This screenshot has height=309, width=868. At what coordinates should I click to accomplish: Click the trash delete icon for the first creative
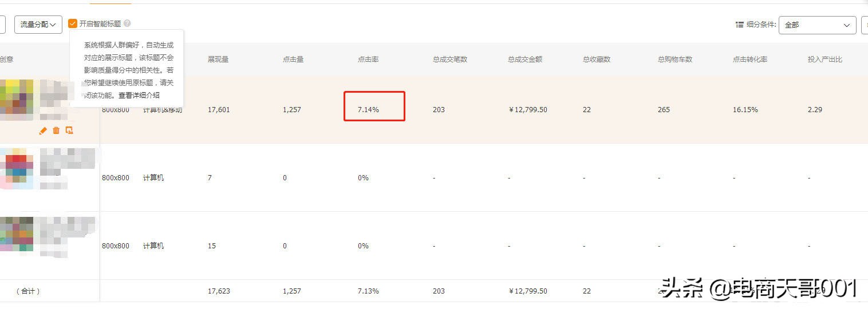[56, 130]
